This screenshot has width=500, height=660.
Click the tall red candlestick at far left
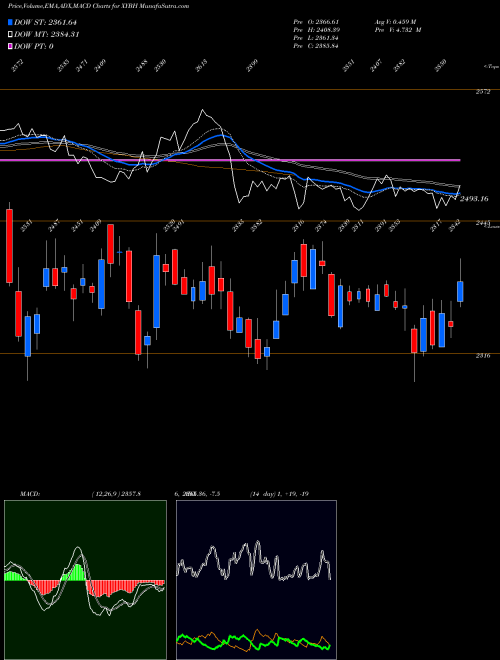[9, 246]
